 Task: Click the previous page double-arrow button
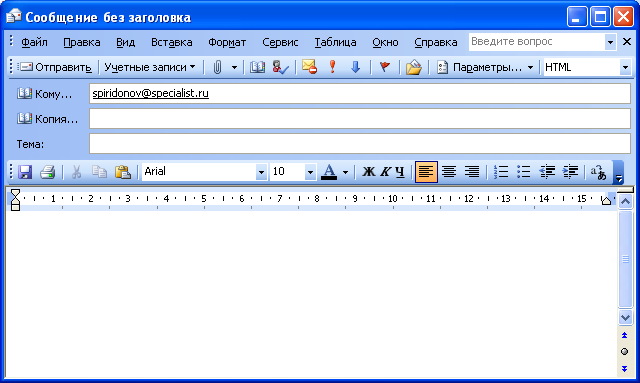point(624,335)
